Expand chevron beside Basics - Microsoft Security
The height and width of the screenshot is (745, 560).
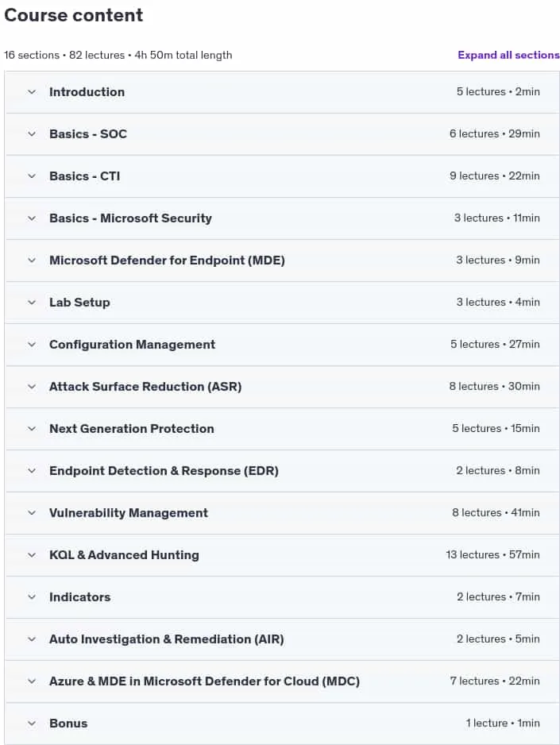pos(32,218)
